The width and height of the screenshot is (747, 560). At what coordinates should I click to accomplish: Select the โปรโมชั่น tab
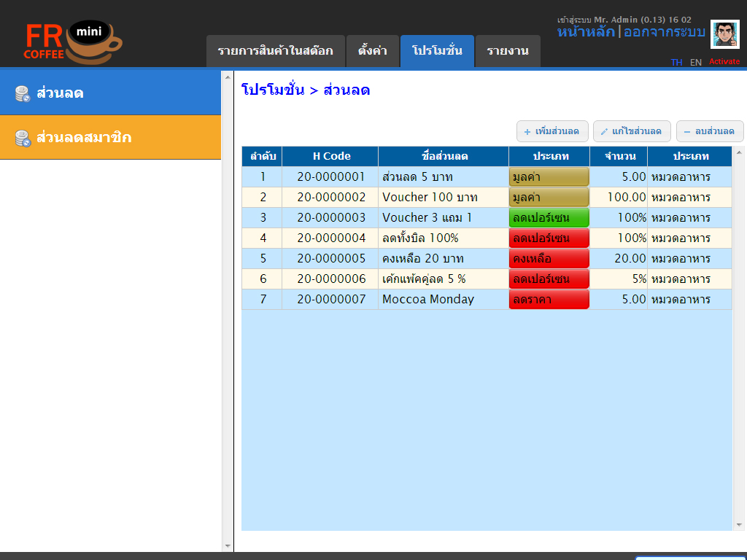point(437,51)
